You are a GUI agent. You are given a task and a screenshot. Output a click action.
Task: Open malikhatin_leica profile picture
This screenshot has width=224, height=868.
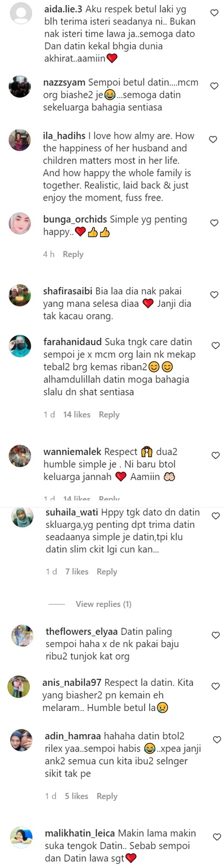coord(21,838)
